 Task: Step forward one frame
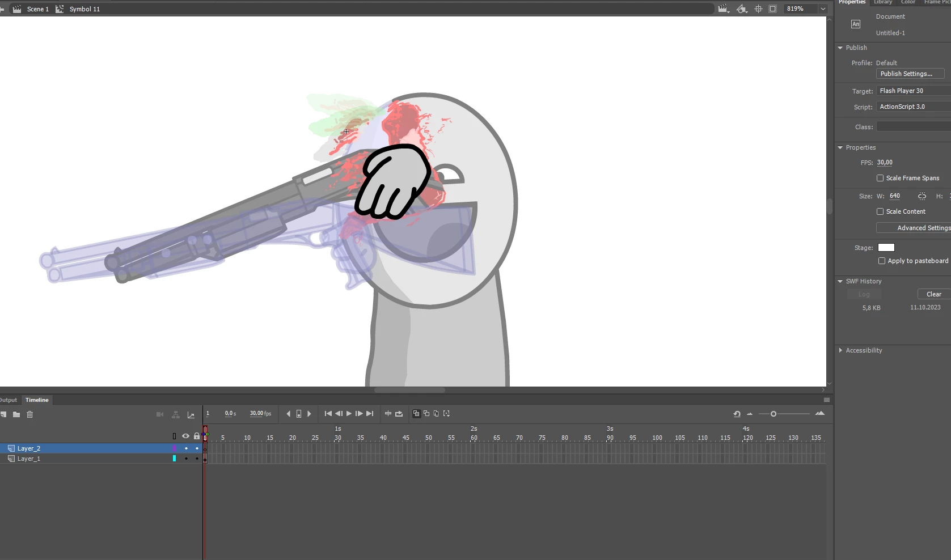click(359, 414)
